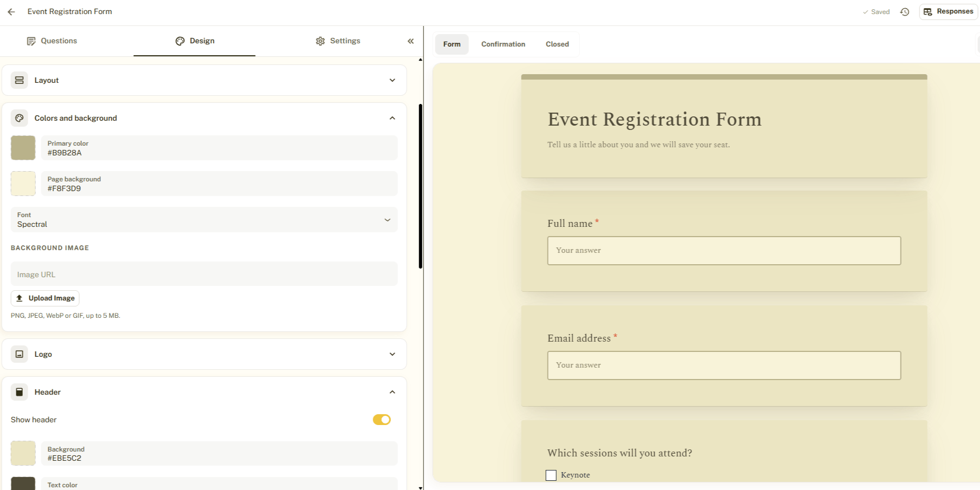Collapse the Header section
This screenshot has width=980, height=490.
tap(393, 392)
